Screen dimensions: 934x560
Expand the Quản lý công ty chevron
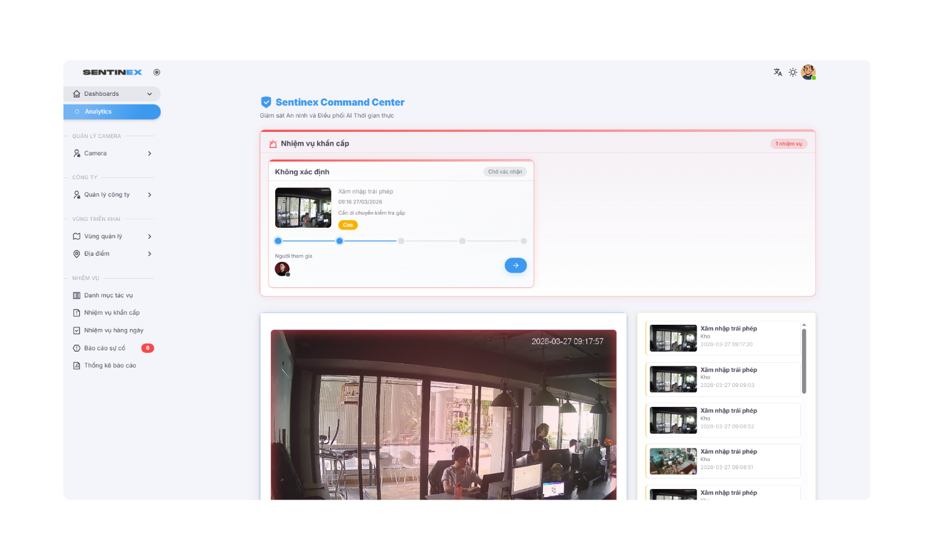tap(149, 195)
